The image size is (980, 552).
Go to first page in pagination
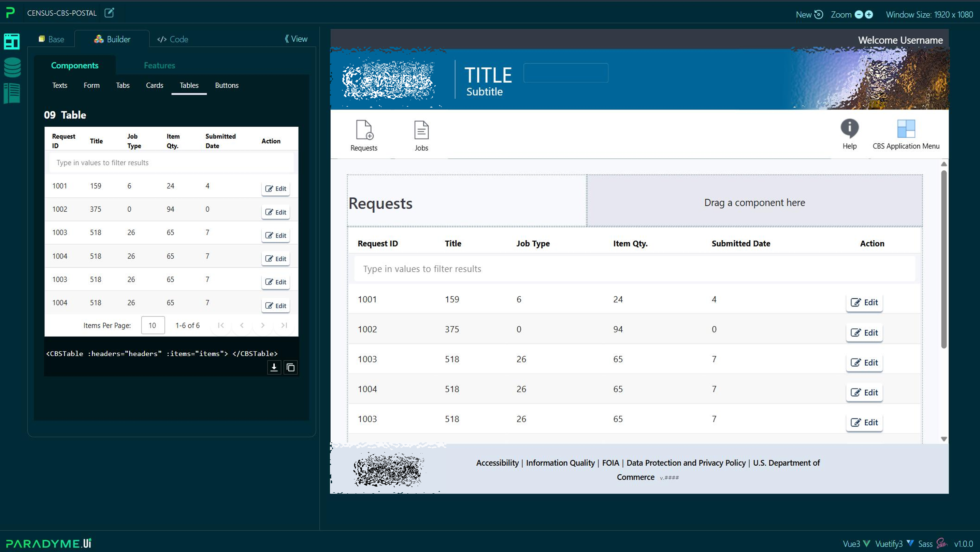pyautogui.click(x=221, y=325)
